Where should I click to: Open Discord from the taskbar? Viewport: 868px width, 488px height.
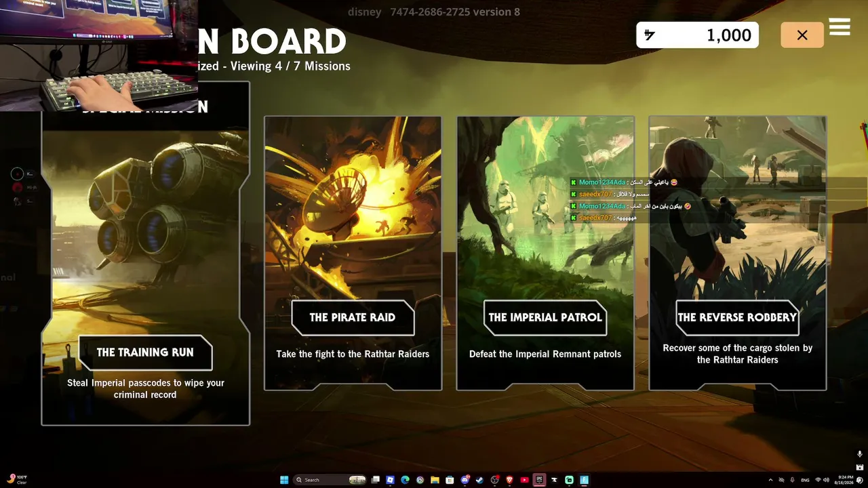[465, 480]
